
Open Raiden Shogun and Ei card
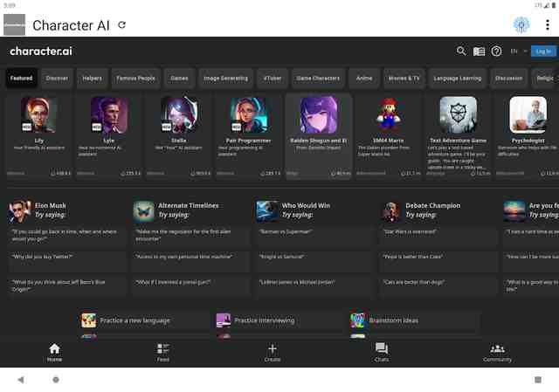pos(318,137)
